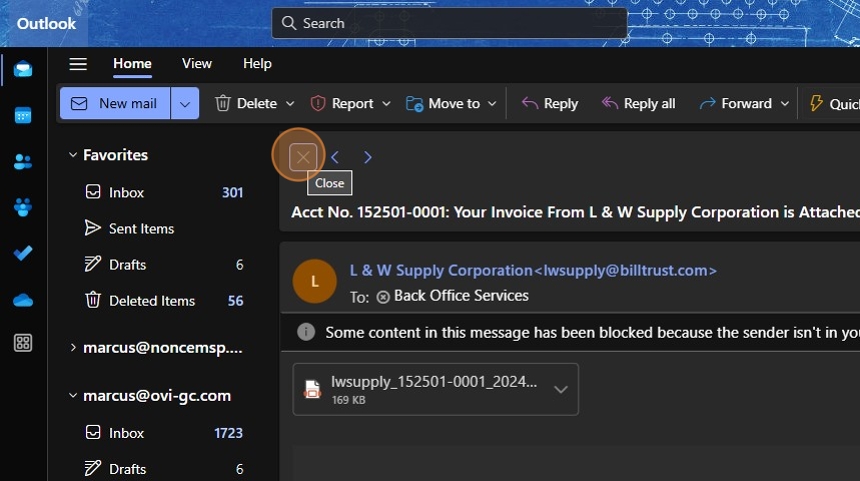Toggle the hamburger navigation pane button
The image size is (860, 481).
pyautogui.click(x=78, y=64)
